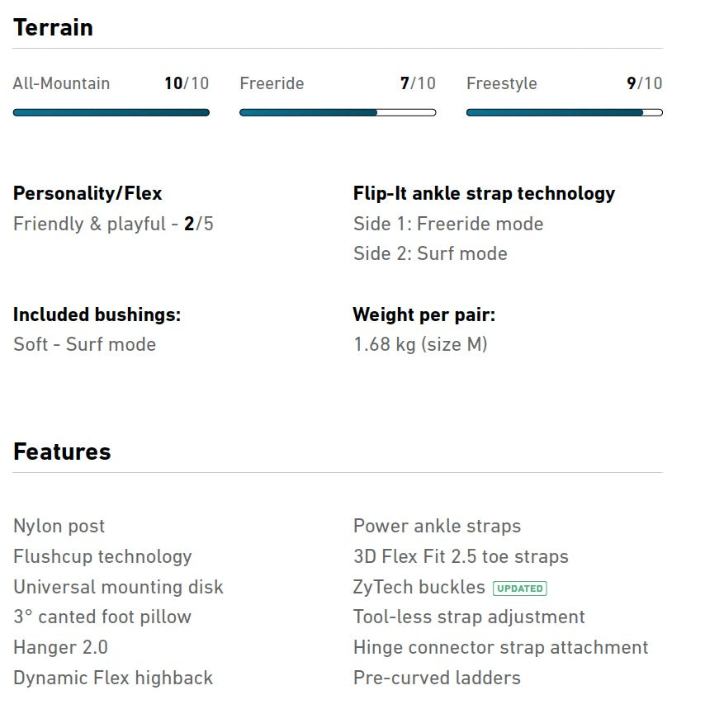Select the Features section heading
The height and width of the screenshot is (728, 705).
pyautogui.click(x=62, y=451)
